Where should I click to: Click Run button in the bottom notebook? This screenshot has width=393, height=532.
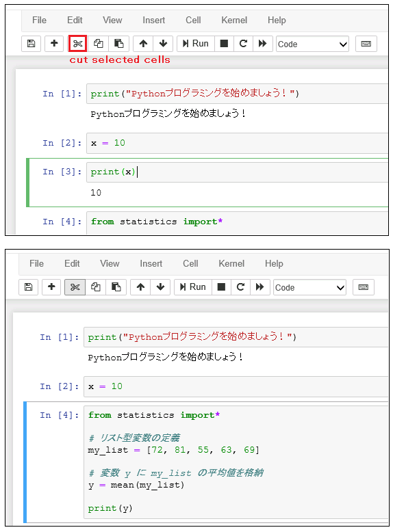pyautogui.click(x=193, y=287)
